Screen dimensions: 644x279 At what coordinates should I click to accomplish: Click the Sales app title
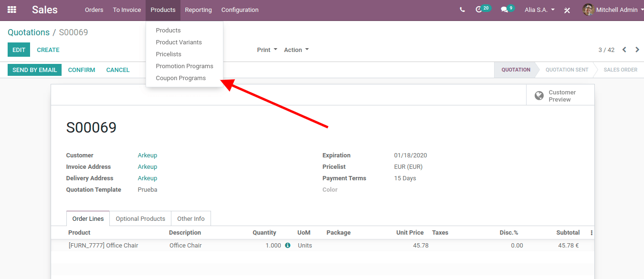[45, 10]
